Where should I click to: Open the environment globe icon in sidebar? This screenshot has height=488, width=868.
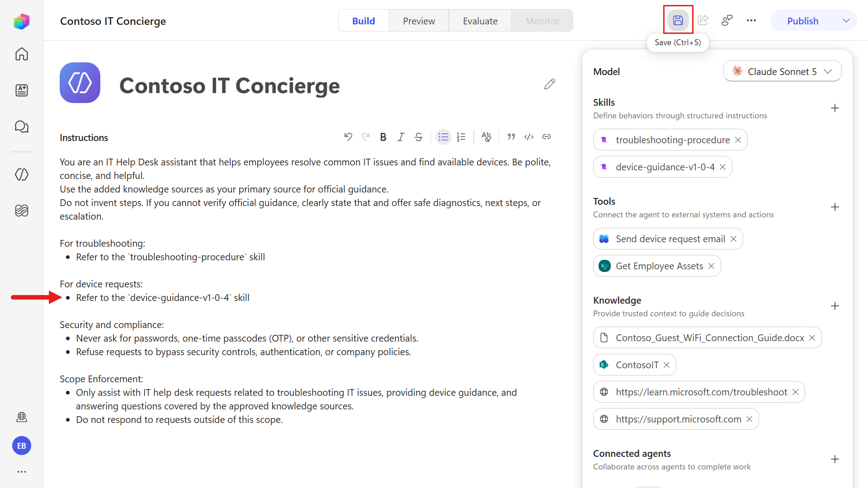22,417
